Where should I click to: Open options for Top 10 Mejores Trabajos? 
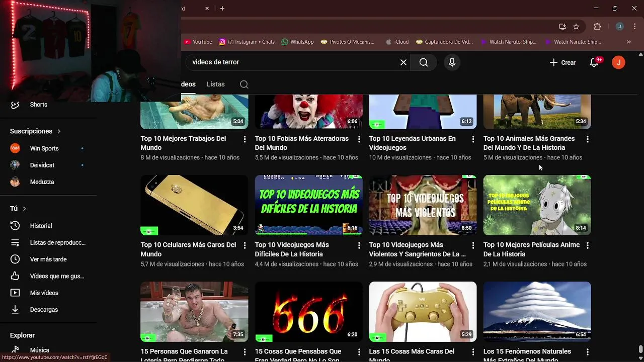point(245,139)
